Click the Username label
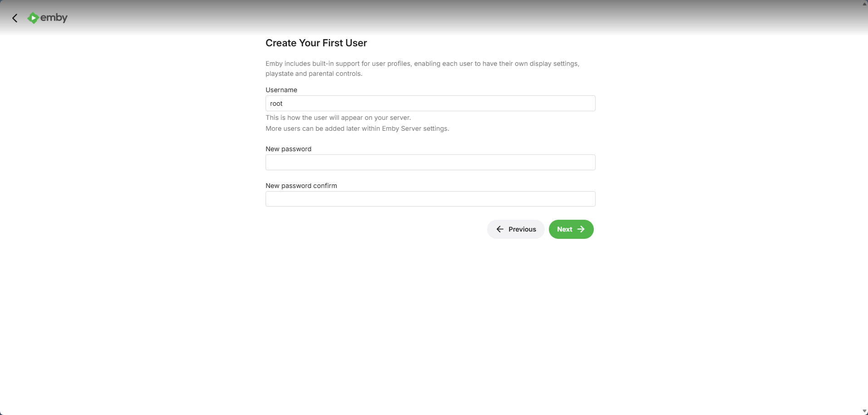 click(281, 90)
